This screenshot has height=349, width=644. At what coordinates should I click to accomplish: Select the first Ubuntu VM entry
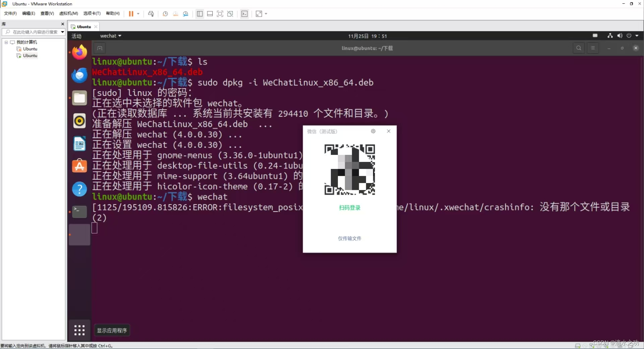(30, 49)
